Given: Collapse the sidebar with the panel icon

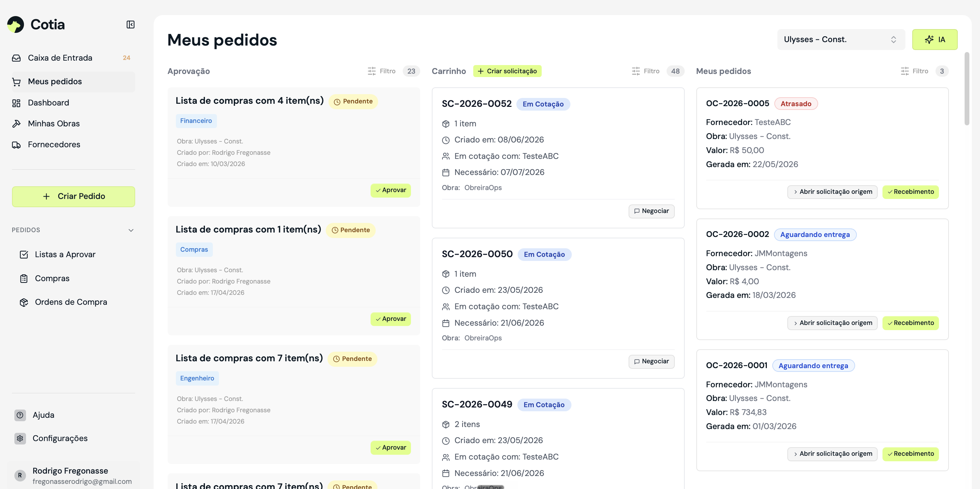Looking at the screenshot, I should [130, 24].
